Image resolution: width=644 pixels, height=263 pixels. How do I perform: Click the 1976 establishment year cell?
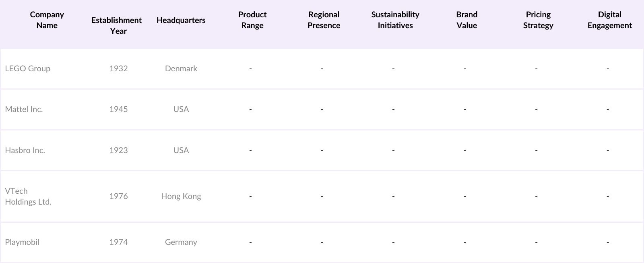pyautogui.click(x=118, y=196)
